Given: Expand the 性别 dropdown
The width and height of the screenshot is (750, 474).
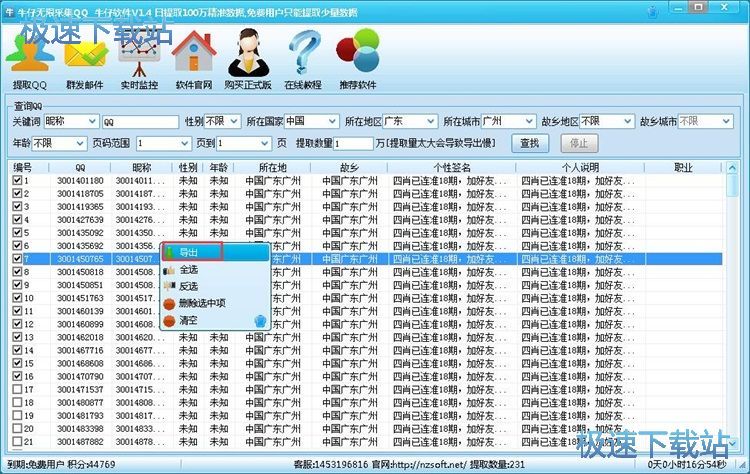Looking at the screenshot, I should coord(222,121).
